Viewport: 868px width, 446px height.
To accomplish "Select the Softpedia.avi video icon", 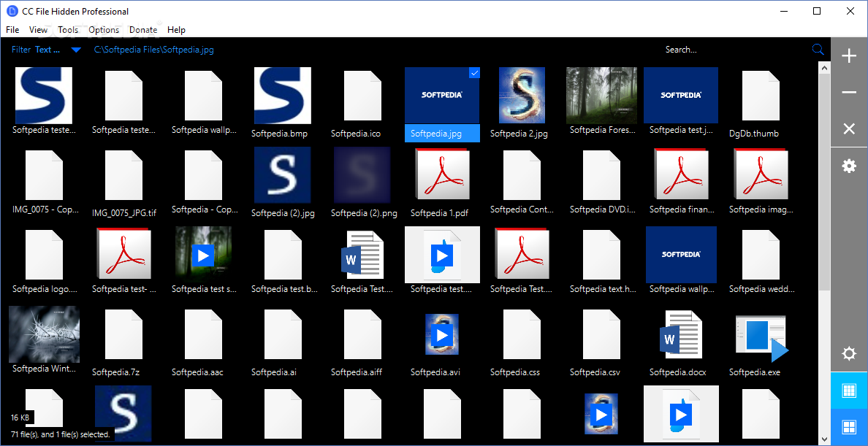I will (x=442, y=334).
